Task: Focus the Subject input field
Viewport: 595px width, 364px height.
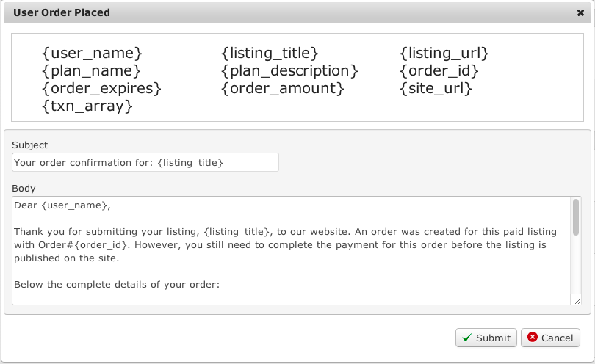Action: 145,162
